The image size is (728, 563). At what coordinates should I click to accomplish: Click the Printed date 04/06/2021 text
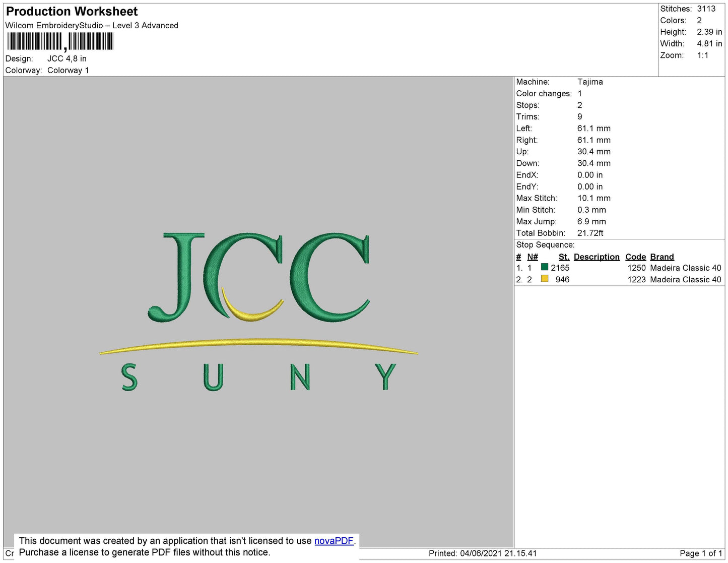[x=483, y=553]
